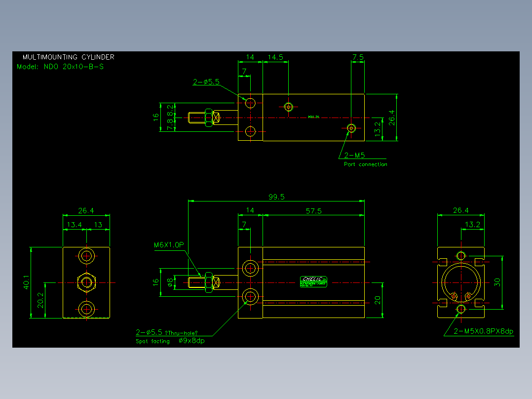Click the 'ø9x8dp' counterbore text

click(191, 341)
